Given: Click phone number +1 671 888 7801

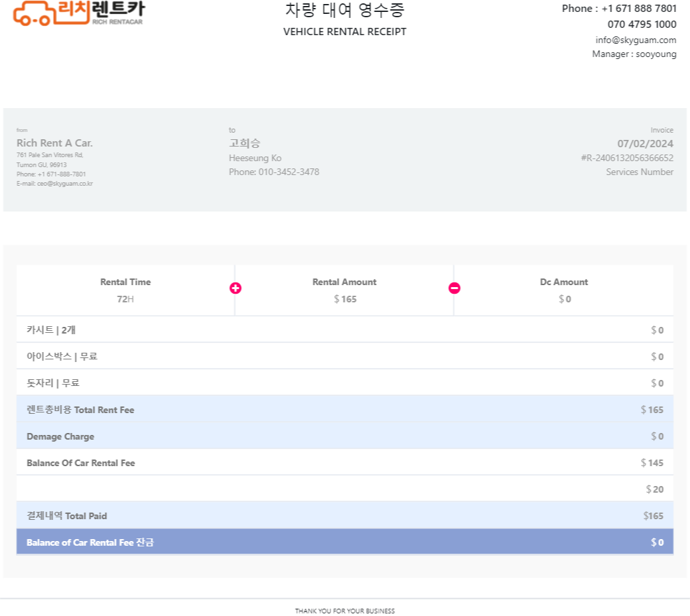Looking at the screenshot, I should click(638, 9).
